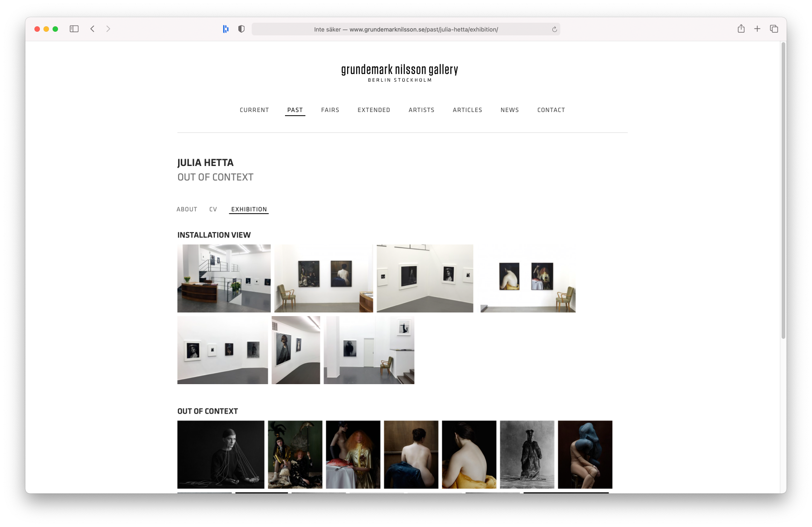Select the EXHIBITION tab
Screen dimensions: 812x527
tap(249, 210)
